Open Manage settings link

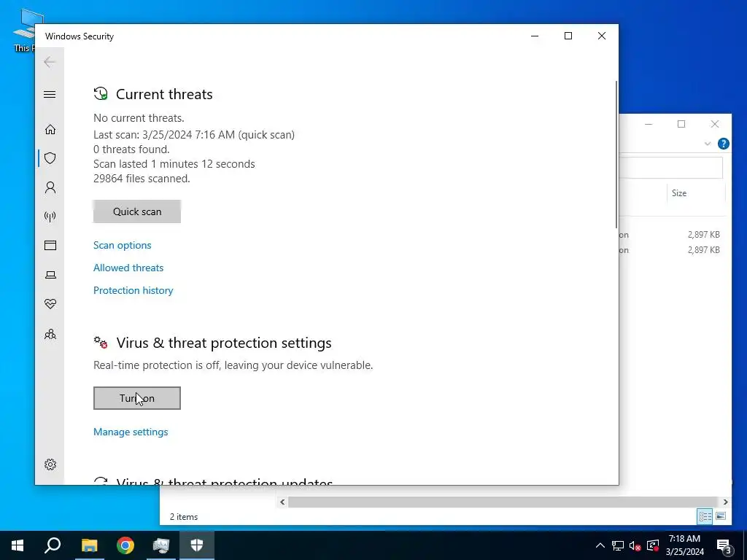tap(131, 432)
